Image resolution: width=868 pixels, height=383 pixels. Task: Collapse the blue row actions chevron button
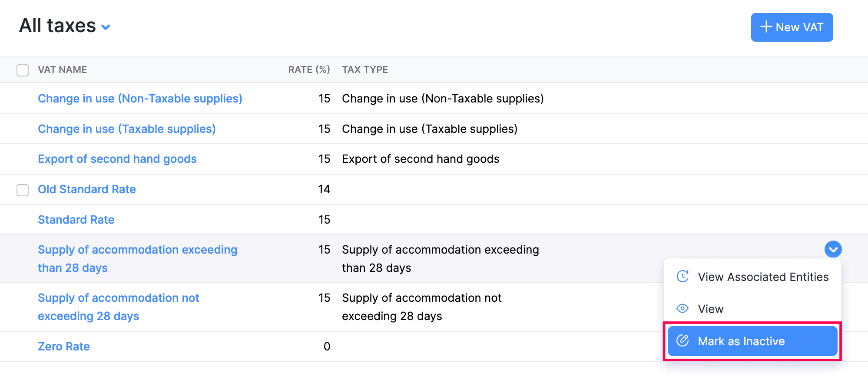[x=833, y=249]
